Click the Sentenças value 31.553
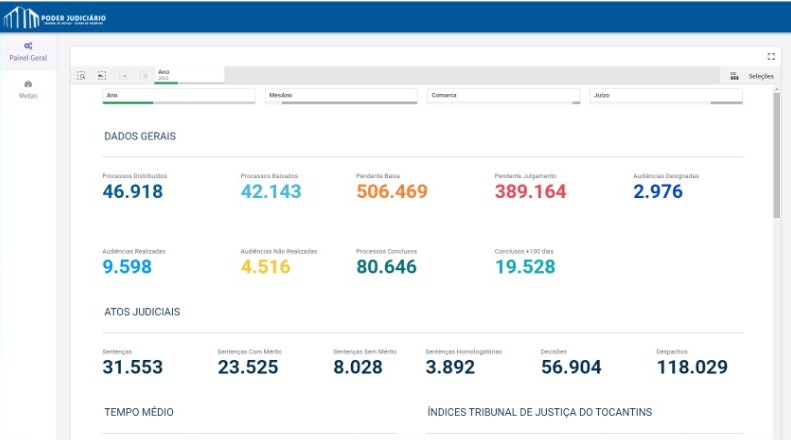The image size is (791, 440). [133, 367]
